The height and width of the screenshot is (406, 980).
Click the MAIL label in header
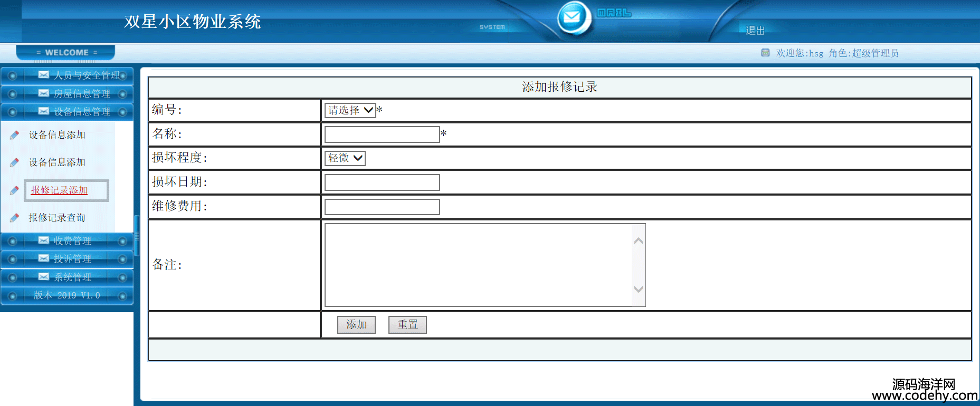point(614,13)
